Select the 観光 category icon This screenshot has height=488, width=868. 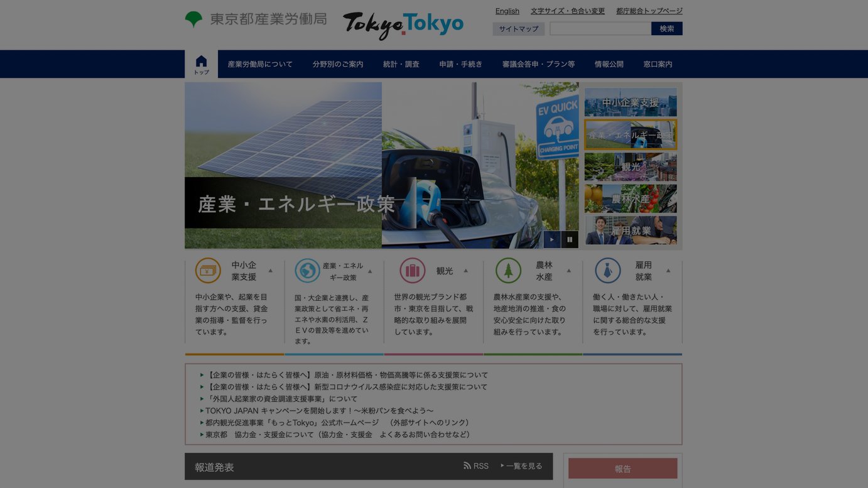[x=413, y=270]
